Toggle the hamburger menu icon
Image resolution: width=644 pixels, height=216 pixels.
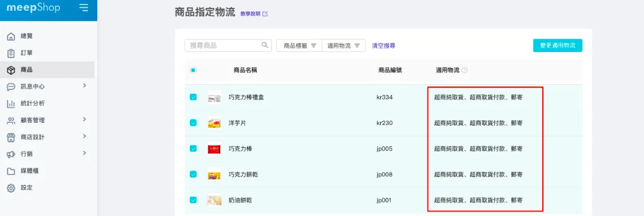coord(84,7)
